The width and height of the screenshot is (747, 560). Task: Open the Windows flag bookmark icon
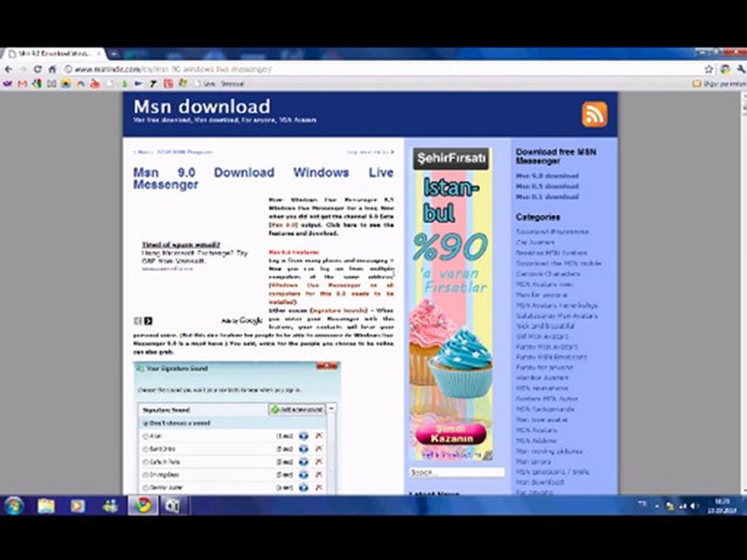point(183,83)
